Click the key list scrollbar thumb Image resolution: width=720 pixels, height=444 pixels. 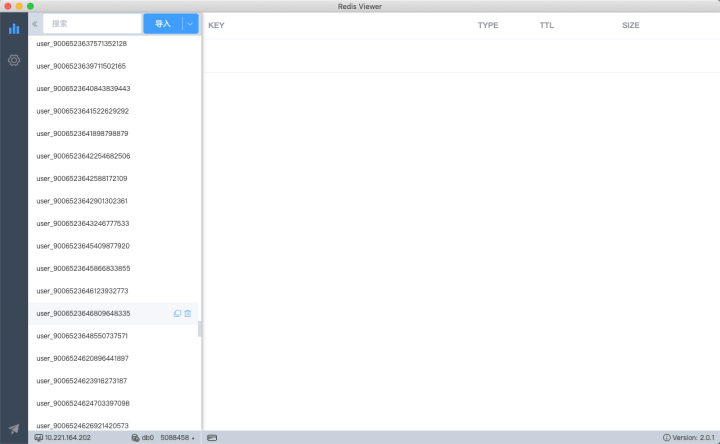click(x=200, y=329)
